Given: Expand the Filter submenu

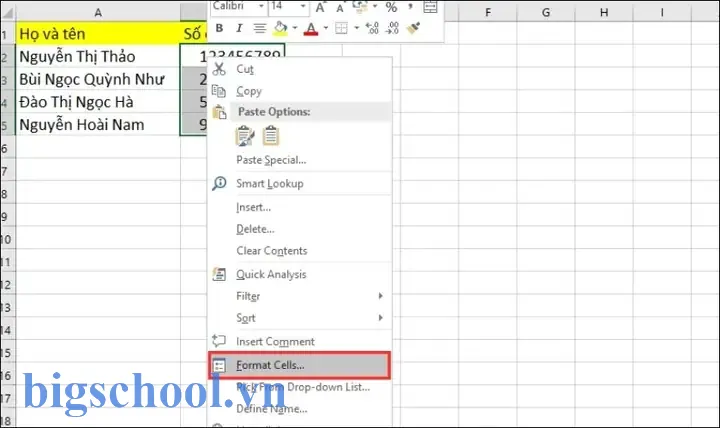Looking at the screenshot, I should tap(300, 296).
